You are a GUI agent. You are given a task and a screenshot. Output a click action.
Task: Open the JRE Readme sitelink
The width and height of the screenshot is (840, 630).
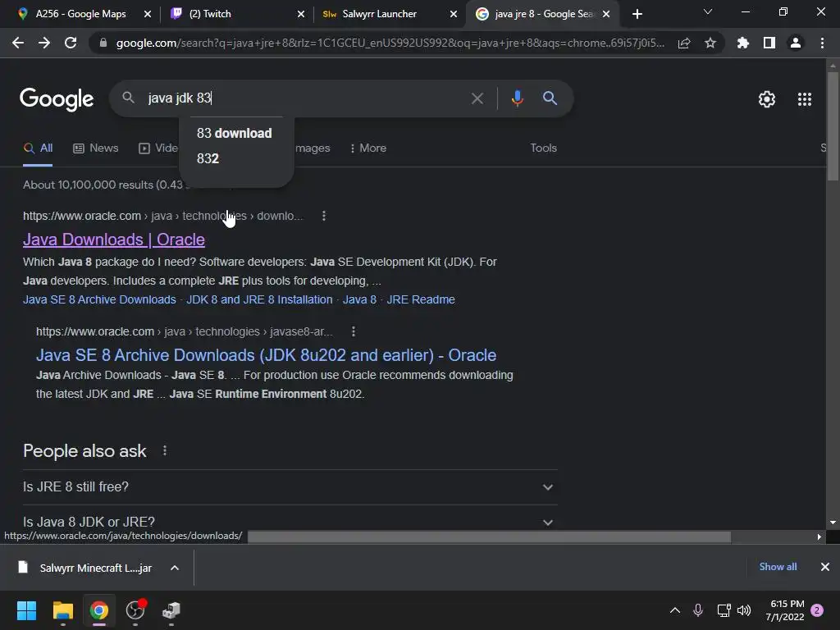point(421,300)
